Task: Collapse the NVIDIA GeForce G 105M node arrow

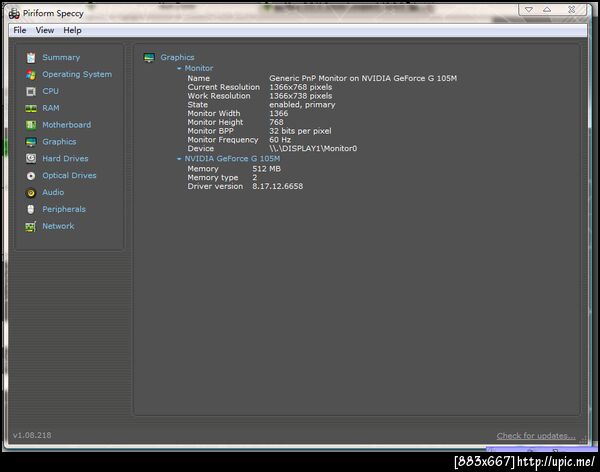Action: click(179, 158)
